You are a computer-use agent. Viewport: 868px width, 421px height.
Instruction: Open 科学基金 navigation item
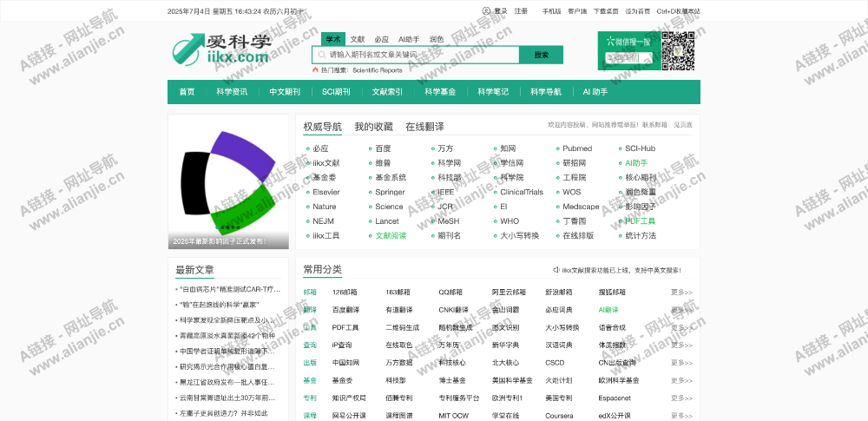(x=440, y=92)
